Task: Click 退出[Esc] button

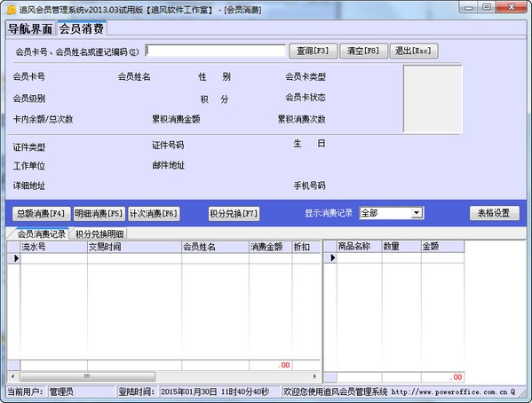Action: point(414,51)
